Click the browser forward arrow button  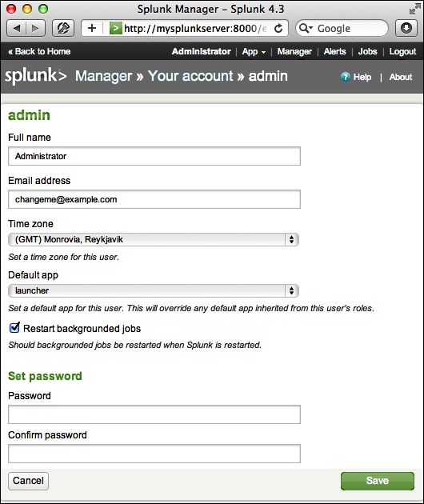[35, 29]
